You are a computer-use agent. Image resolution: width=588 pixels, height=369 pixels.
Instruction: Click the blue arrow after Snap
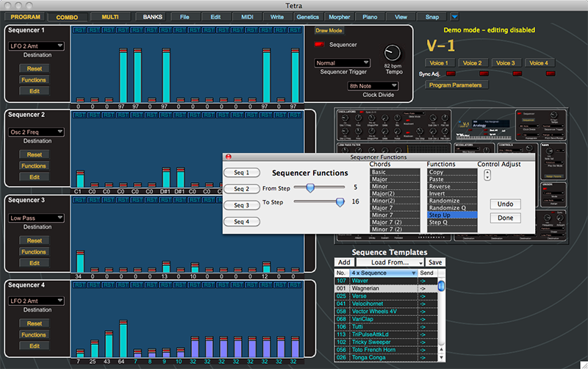coord(454,16)
